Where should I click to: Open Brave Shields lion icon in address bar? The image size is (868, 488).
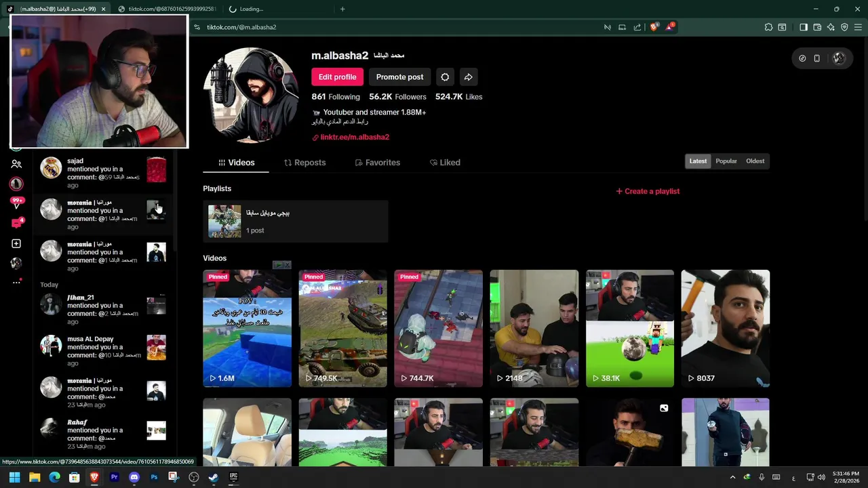pos(654,27)
